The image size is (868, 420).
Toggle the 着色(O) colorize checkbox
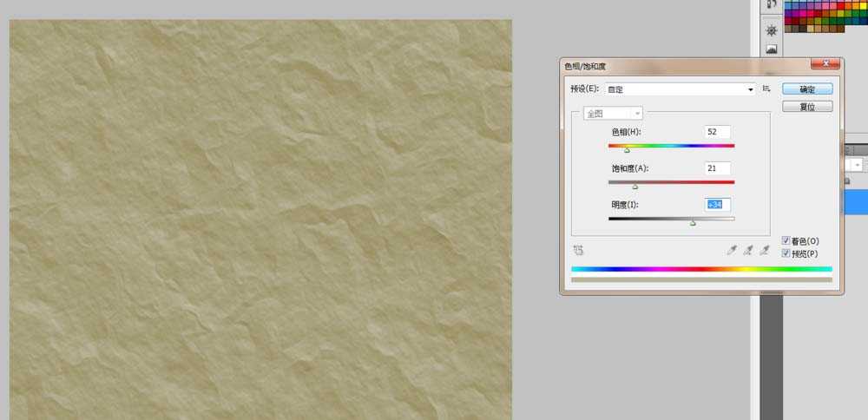[786, 240]
